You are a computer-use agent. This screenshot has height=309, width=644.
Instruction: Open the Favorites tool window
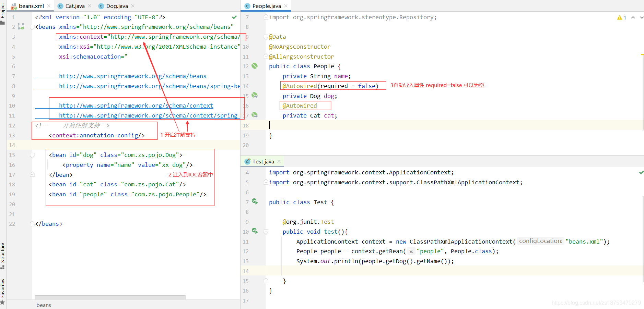3,291
